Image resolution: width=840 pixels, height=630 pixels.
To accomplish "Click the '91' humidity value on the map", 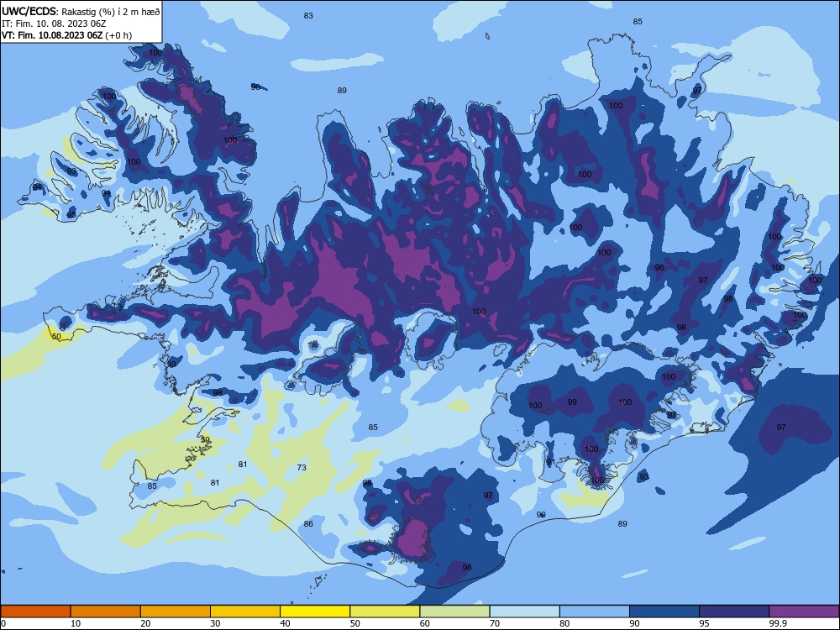I will click(x=551, y=462).
